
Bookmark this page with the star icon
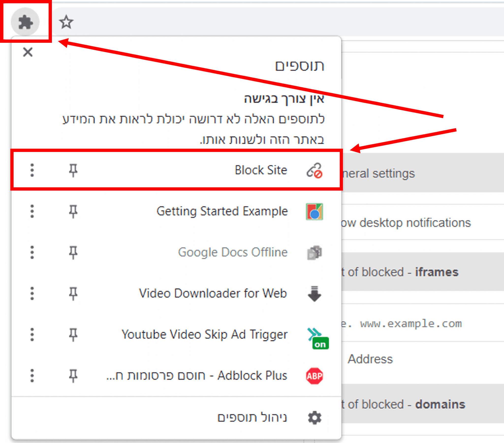tap(66, 22)
